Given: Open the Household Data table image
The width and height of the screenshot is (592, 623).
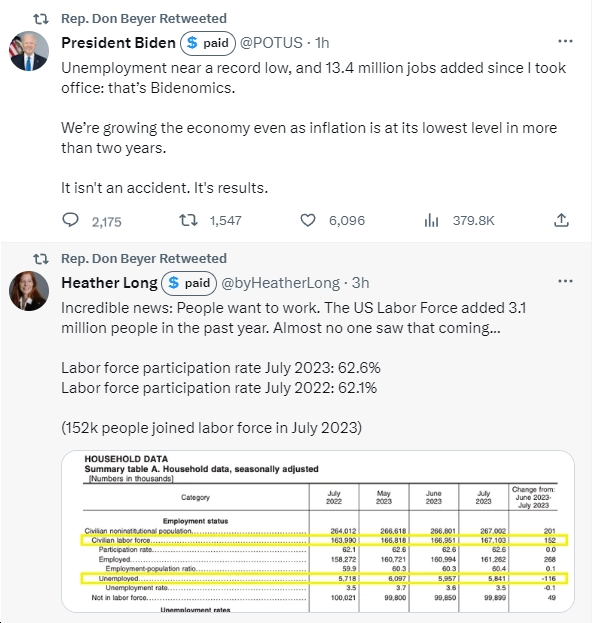Looking at the screenshot, I should [x=318, y=531].
